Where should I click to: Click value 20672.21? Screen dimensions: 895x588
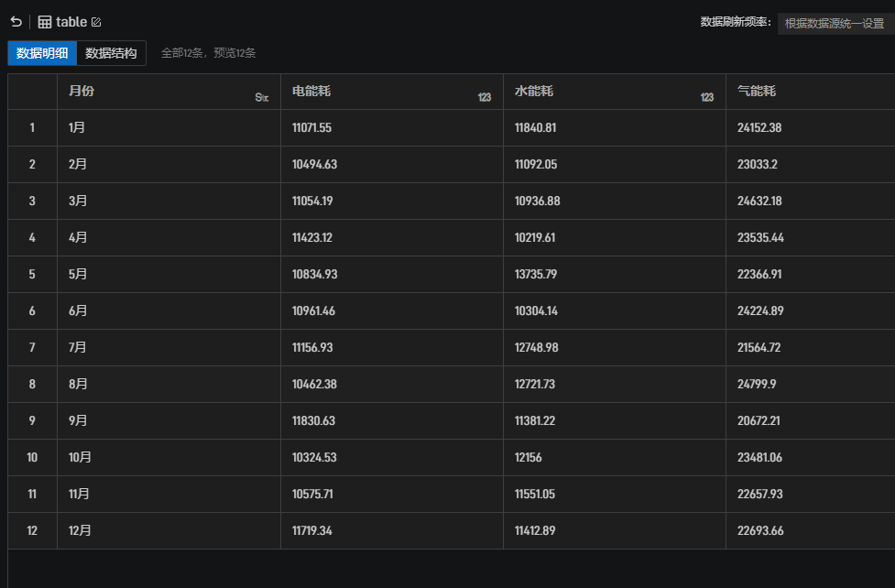pyautogui.click(x=759, y=420)
